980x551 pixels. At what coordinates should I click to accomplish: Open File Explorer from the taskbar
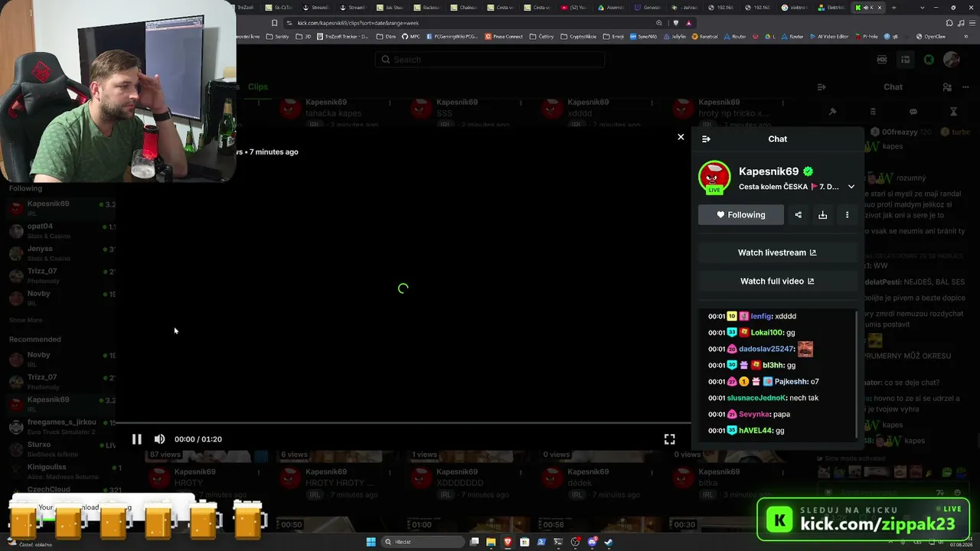click(491, 542)
